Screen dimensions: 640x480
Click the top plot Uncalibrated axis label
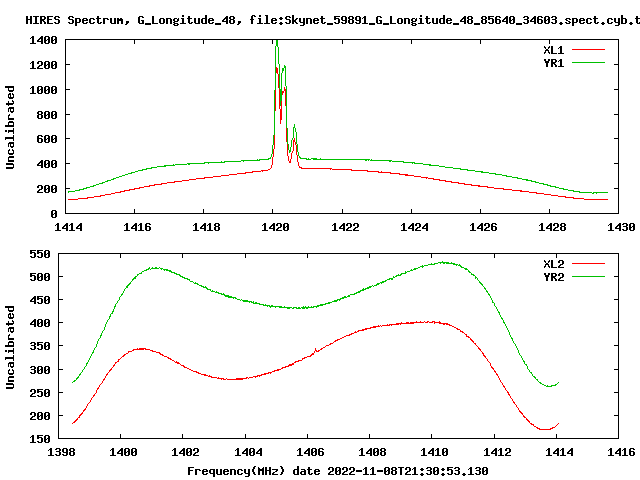point(10,127)
